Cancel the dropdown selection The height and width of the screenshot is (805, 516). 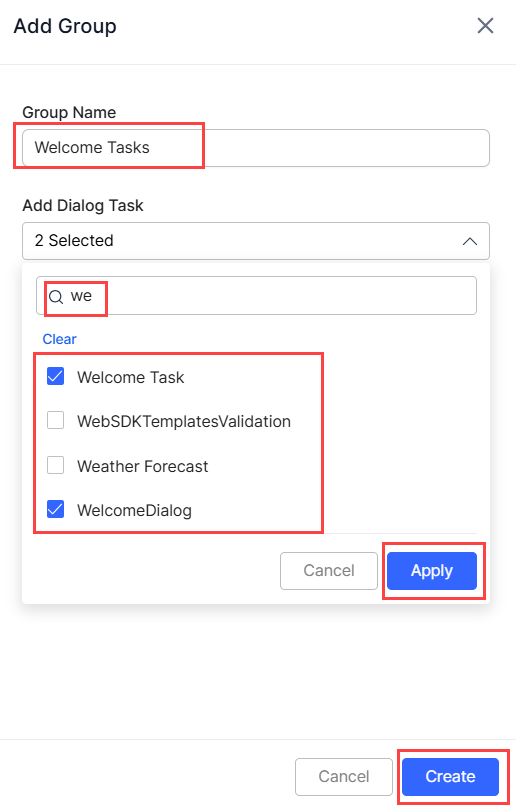click(329, 571)
